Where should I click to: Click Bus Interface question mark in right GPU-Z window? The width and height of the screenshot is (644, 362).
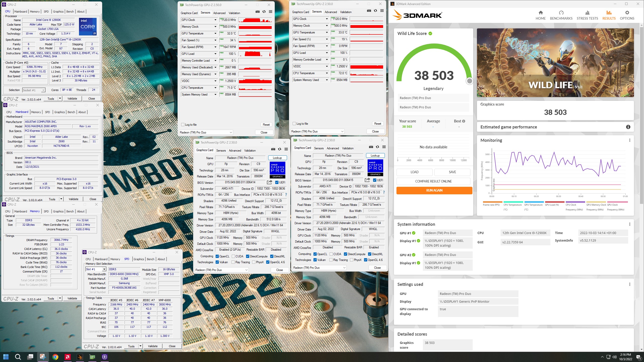(384, 192)
